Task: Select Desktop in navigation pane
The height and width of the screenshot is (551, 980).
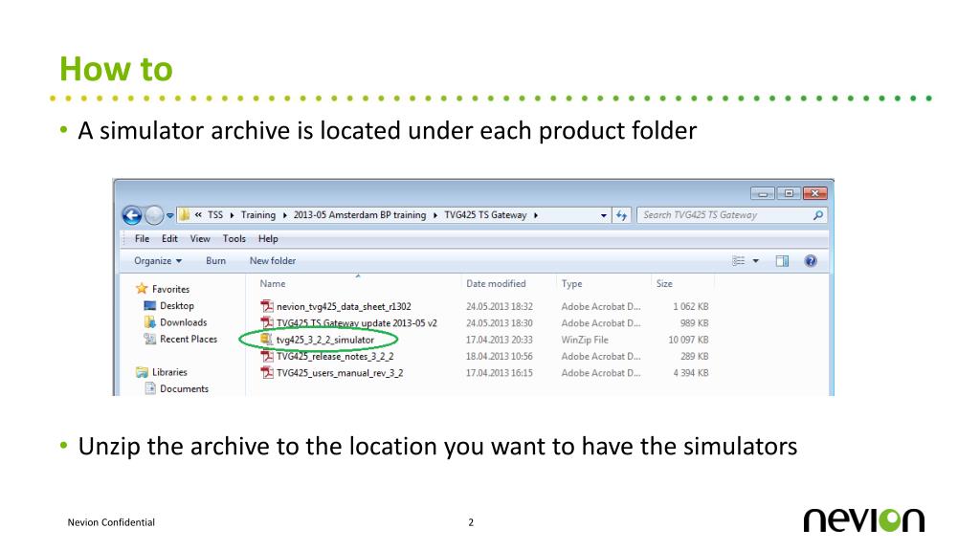Action: point(177,305)
